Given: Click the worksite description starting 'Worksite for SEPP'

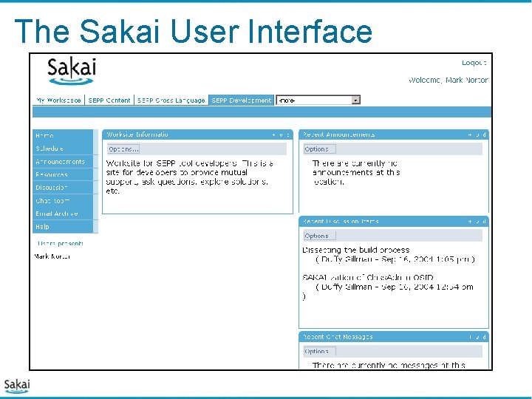Looking at the screenshot, I should 190,177.
